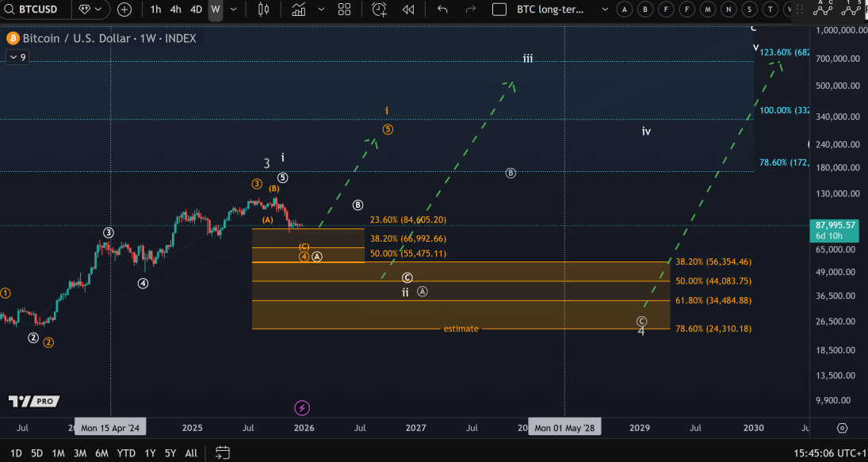The width and height of the screenshot is (868, 462).
Task: Click the create alert clock icon
Action: pos(380,10)
